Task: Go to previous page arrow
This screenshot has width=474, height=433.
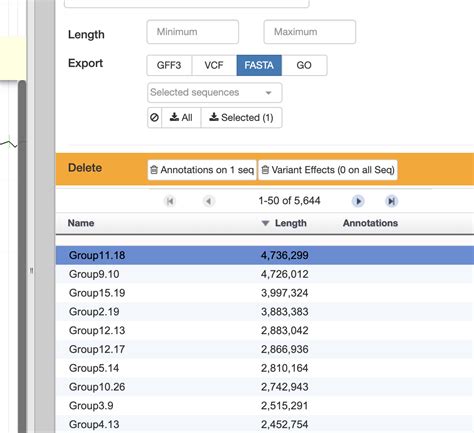Action: (209, 201)
